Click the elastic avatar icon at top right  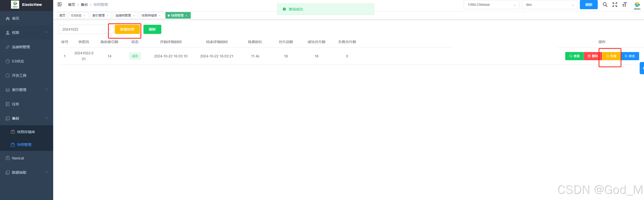(x=637, y=5)
